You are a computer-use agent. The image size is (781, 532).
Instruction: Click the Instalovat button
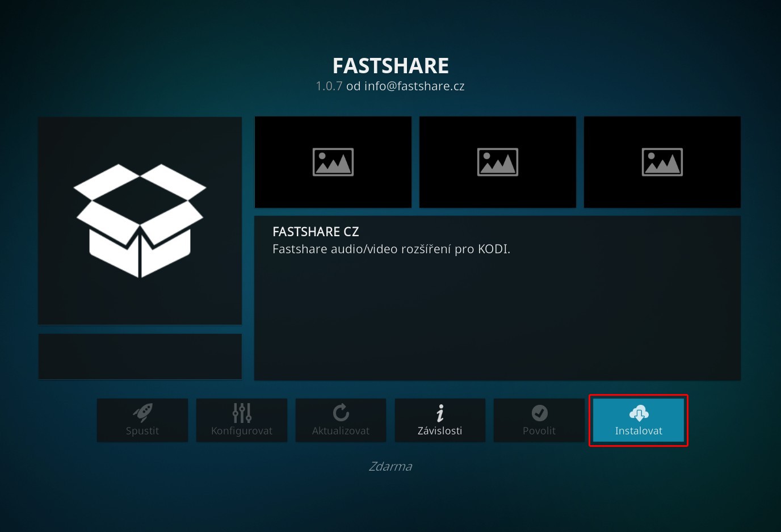pos(639,420)
